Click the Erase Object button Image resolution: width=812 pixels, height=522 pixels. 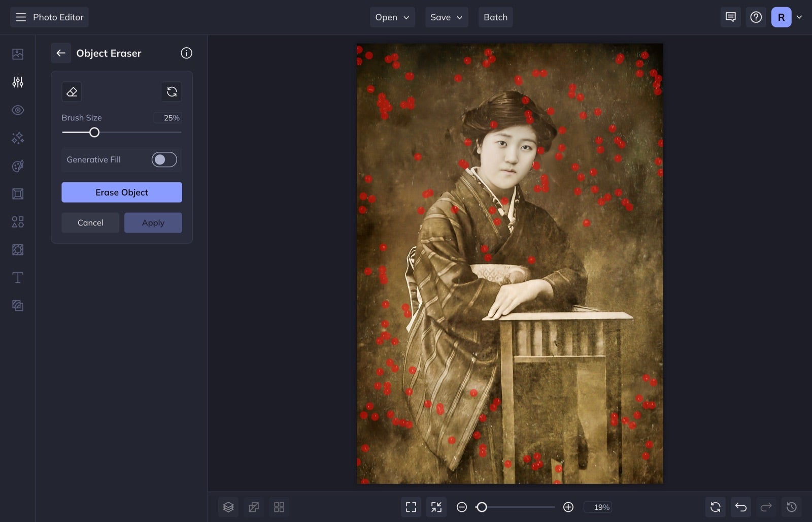tap(121, 192)
